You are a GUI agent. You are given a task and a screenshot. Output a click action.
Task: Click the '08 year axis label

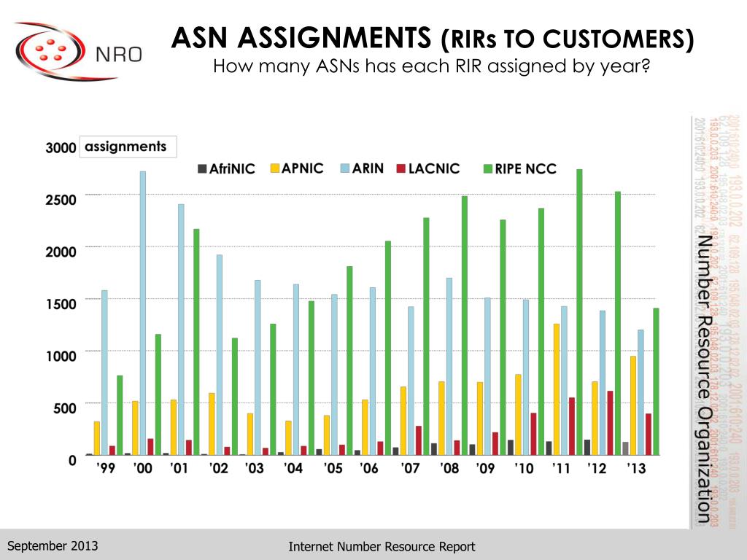(x=449, y=468)
